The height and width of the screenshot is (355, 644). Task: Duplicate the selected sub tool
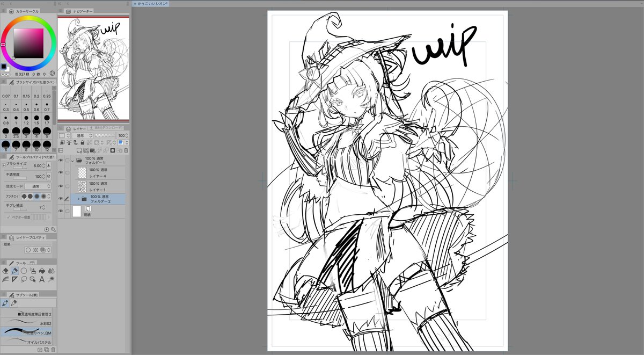tap(46, 350)
